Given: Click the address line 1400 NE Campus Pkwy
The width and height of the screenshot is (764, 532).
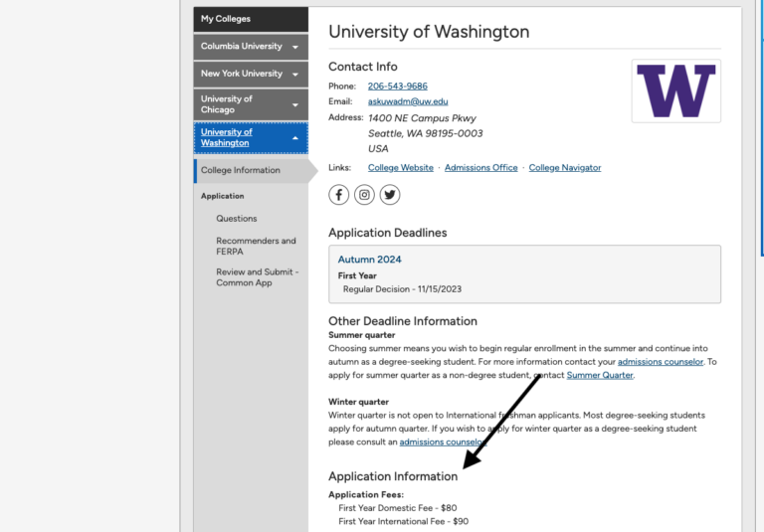Looking at the screenshot, I should click(422, 118).
